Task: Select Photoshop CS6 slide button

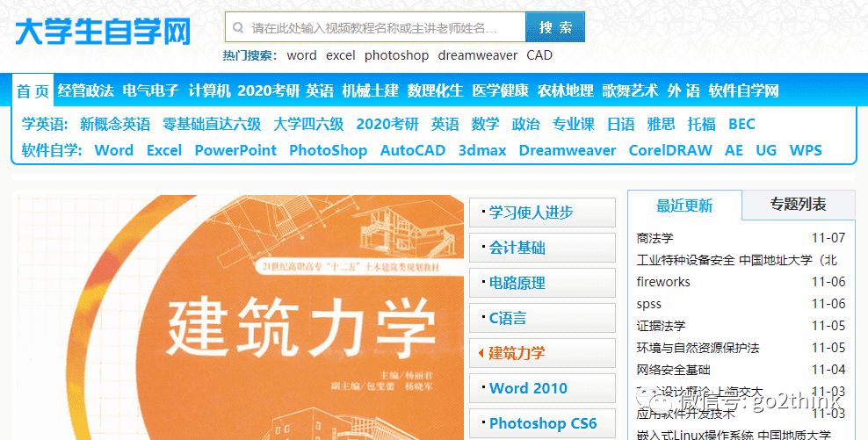Action: point(543,423)
